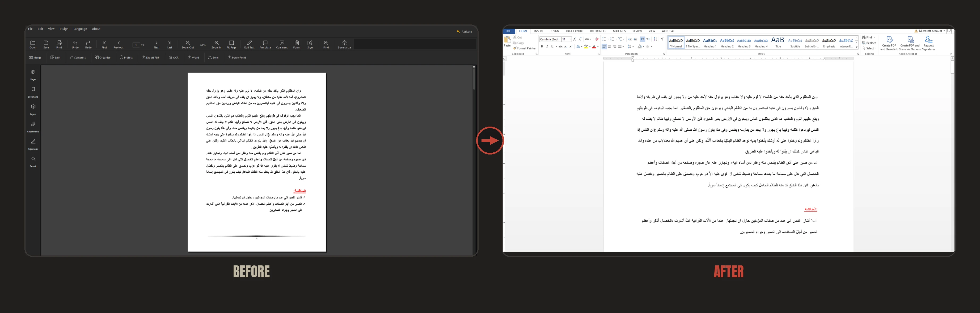
Task: Click the Shading paint bucket in Word
Action: (640, 47)
